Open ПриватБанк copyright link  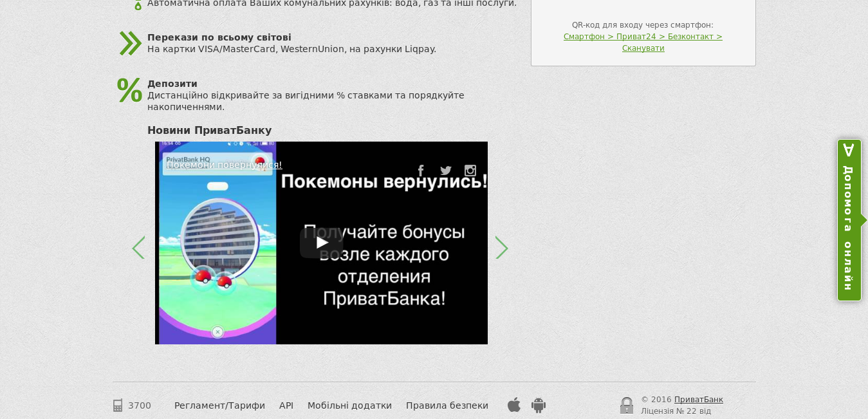(699, 400)
